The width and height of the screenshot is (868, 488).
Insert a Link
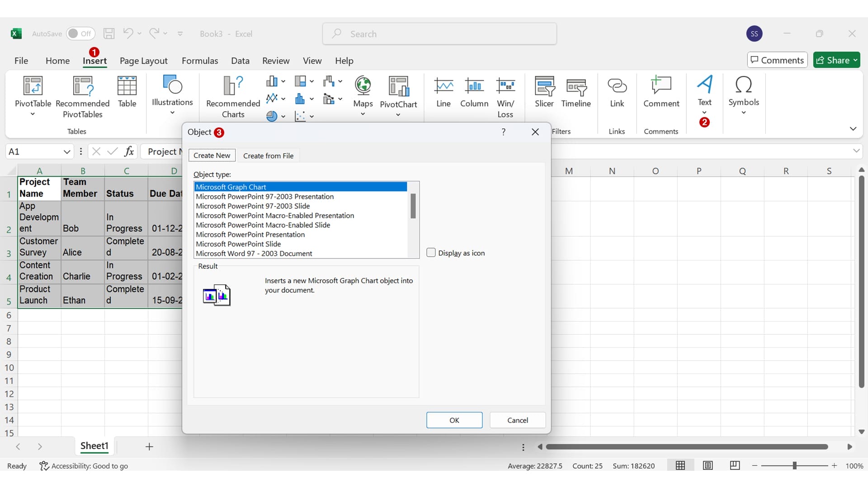(x=617, y=93)
